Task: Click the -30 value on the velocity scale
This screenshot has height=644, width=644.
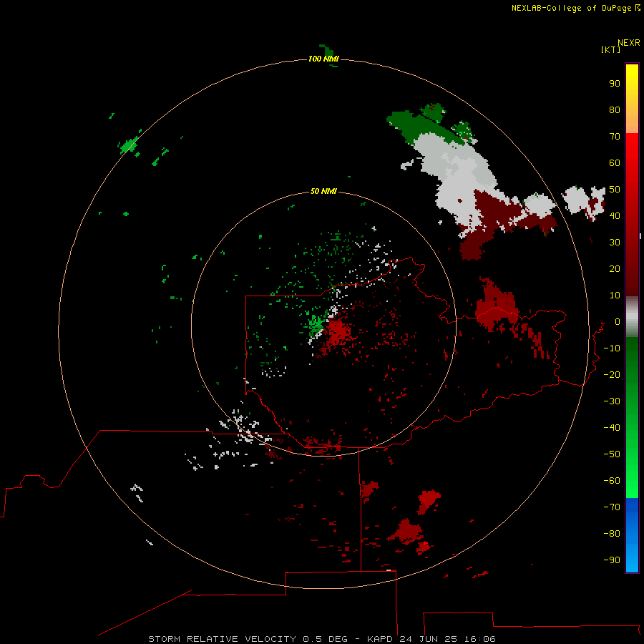Action: click(x=612, y=401)
